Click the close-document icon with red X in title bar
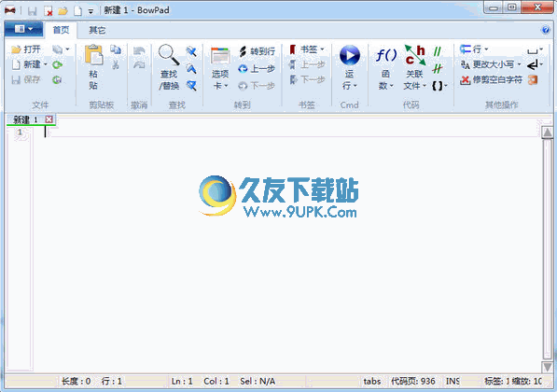 point(48,10)
